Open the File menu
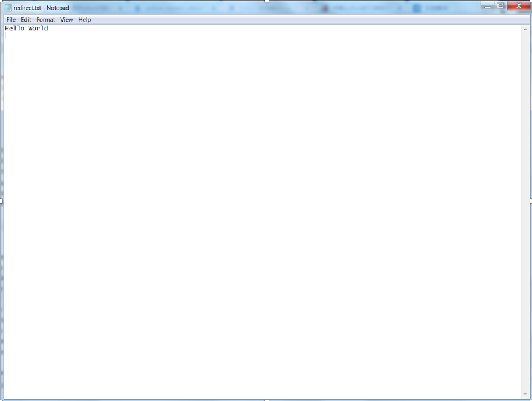Image resolution: width=532 pixels, height=401 pixels. [11, 20]
